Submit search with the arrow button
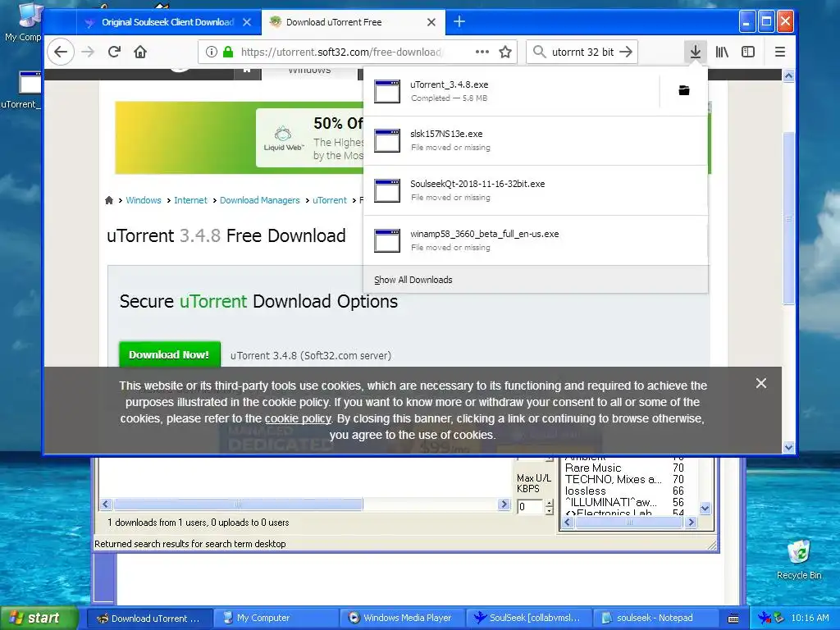Image resolution: width=840 pixels, height=630 pixels. (626, 52)
